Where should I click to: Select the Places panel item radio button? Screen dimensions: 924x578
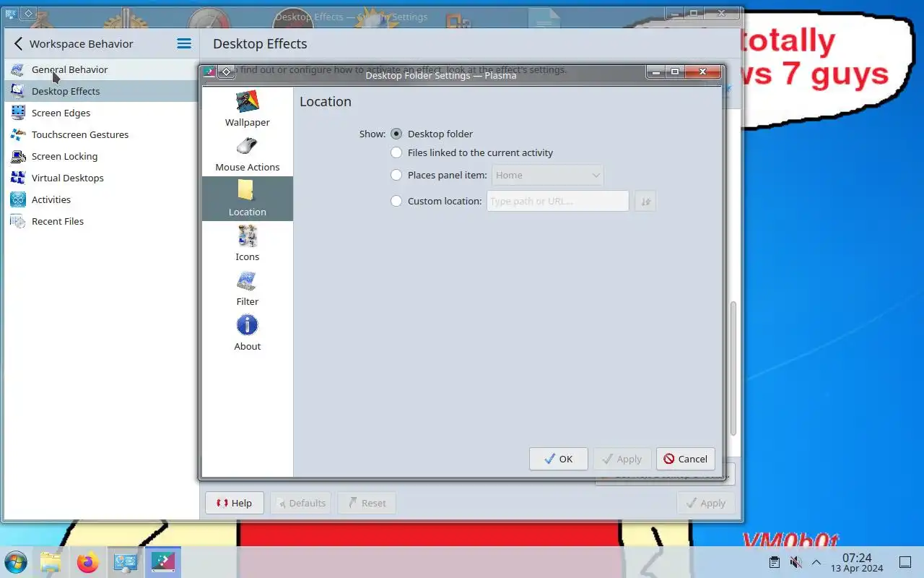pos(396,175)
